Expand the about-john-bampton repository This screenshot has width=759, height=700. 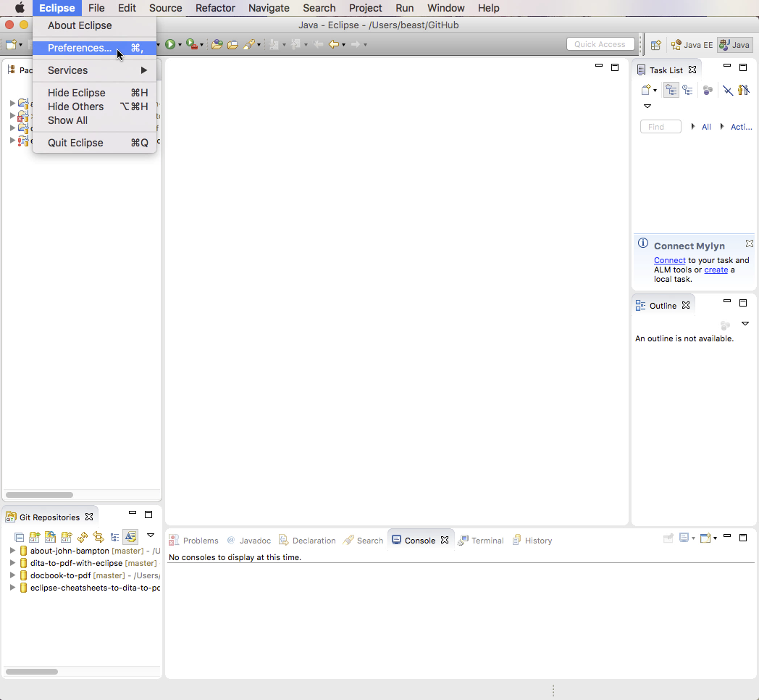[12, 551]
